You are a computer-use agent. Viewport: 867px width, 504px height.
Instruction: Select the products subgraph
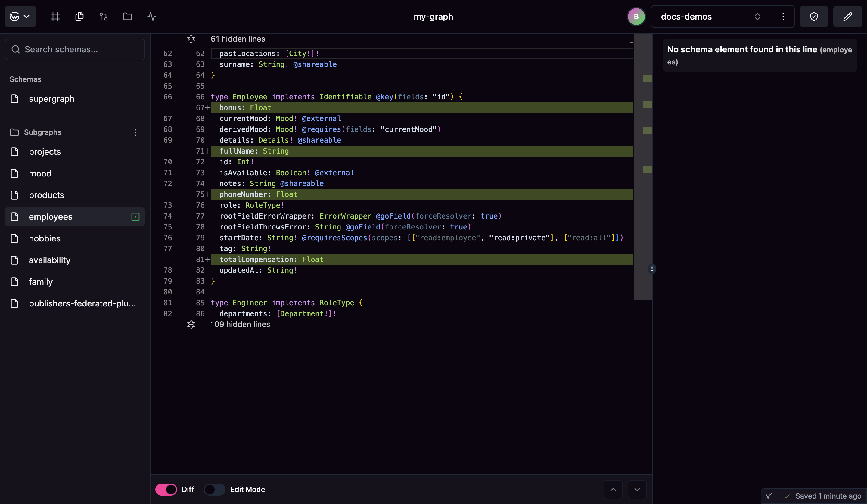pyautogui.click(x=75, y=195)
